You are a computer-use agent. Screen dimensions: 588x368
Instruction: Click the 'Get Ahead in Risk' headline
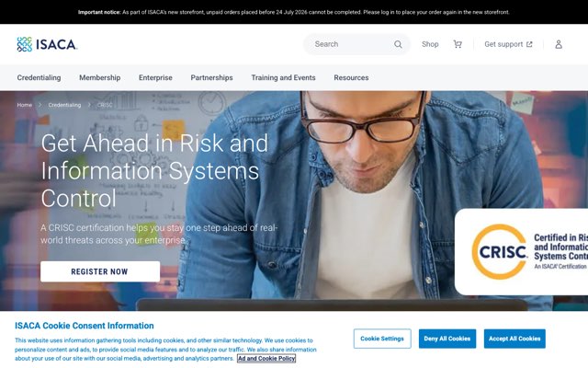(154, 170)
